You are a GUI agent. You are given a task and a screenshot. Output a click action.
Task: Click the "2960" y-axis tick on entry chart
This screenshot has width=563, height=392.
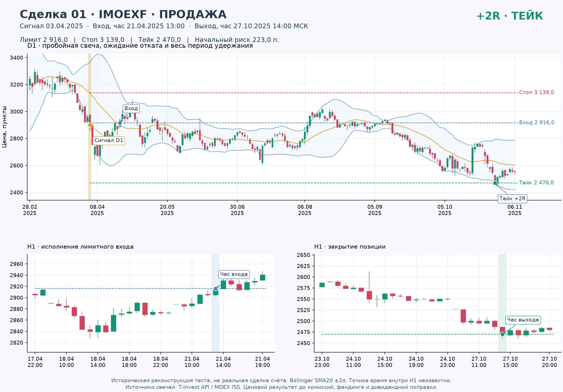click(16, 264)
